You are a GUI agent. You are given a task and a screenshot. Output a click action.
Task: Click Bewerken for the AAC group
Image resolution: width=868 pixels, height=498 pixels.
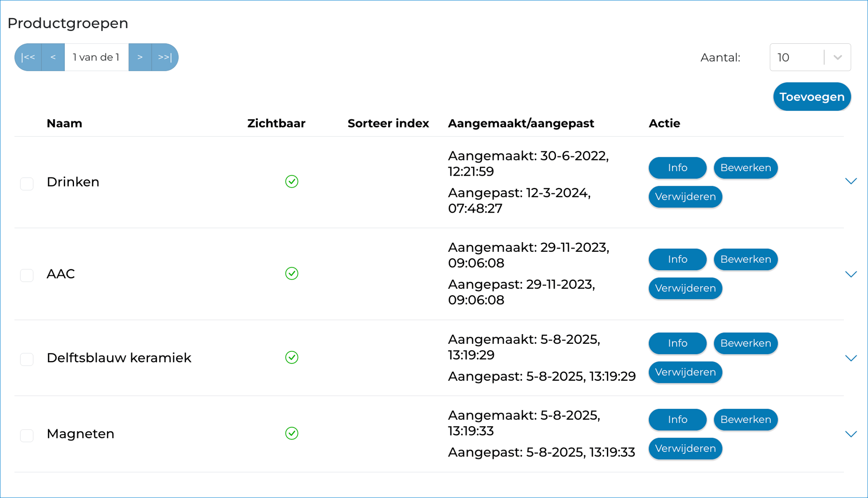coord(745,259)
